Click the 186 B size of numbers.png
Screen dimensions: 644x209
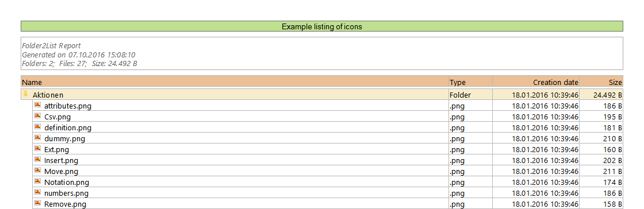pyautogui.click(x=601, y=193)
